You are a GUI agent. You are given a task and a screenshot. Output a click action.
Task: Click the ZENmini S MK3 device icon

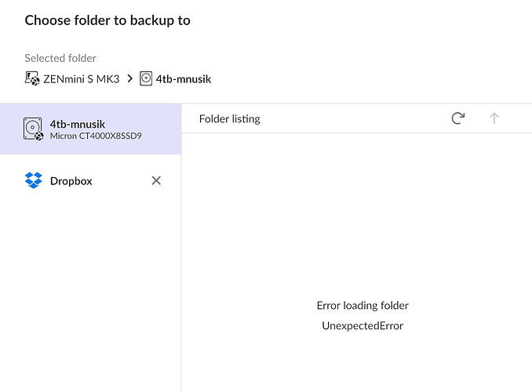[32, 78]
